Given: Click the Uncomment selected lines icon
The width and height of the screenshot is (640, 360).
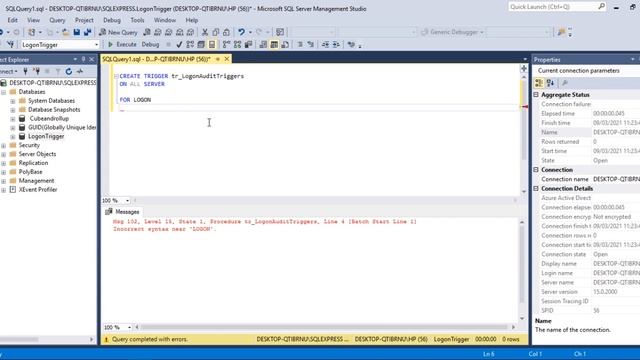Looking at the screenshot, I should [311, 44].
